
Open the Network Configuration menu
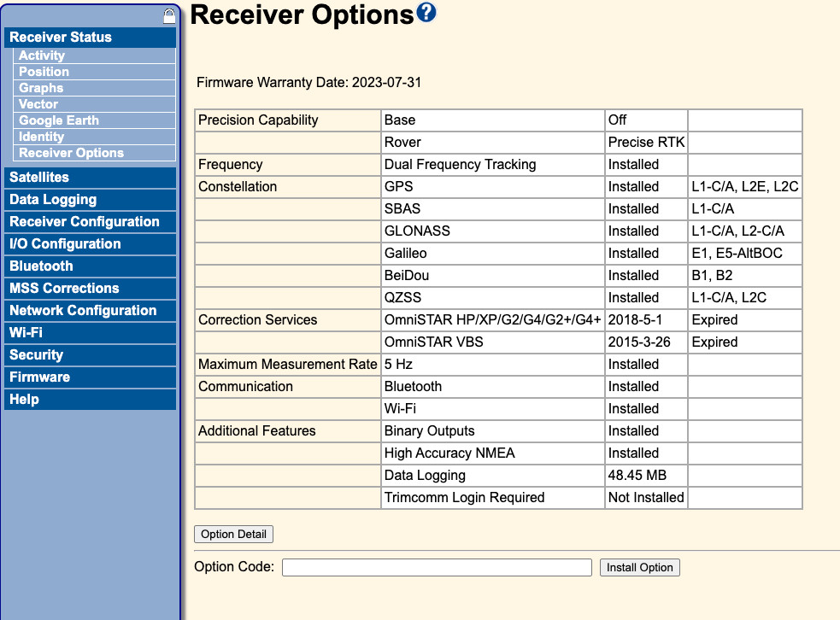coord(90,311)
